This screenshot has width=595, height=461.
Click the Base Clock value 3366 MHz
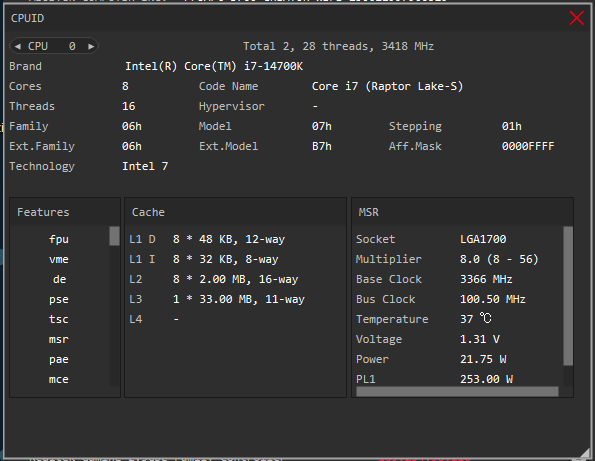click(x=486, y=280)
